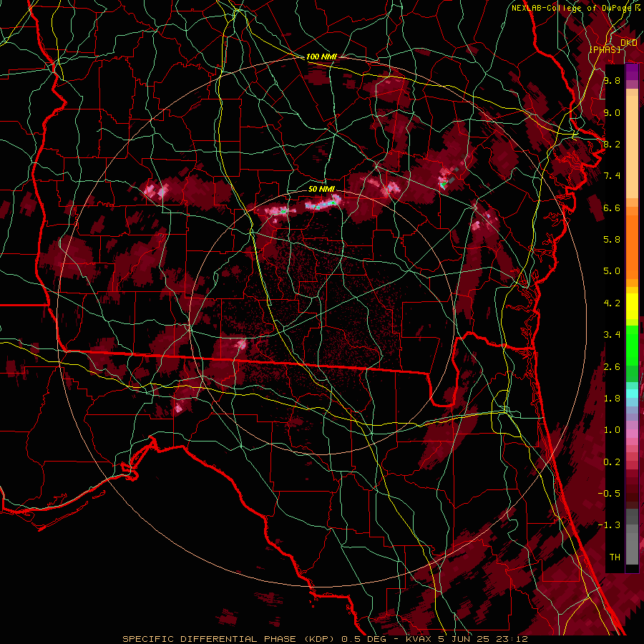Click the NEXLAB-College of DuPage credit text

pos(572,8)
